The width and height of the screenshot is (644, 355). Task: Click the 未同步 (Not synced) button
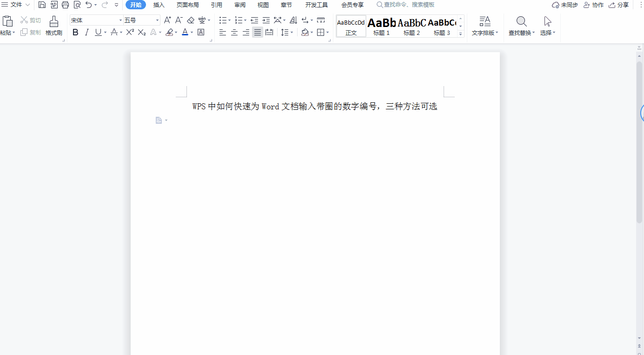click(x=565, y=5)
